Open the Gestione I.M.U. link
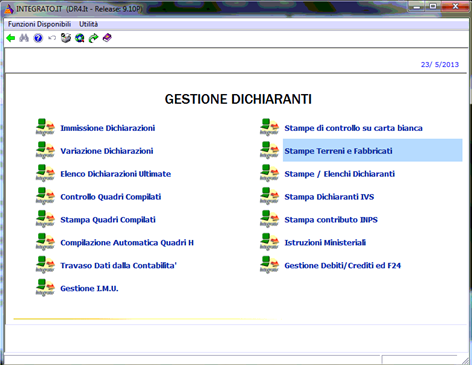Image resolution: width=472 pixels, height=365 pixels. point(89,288)
